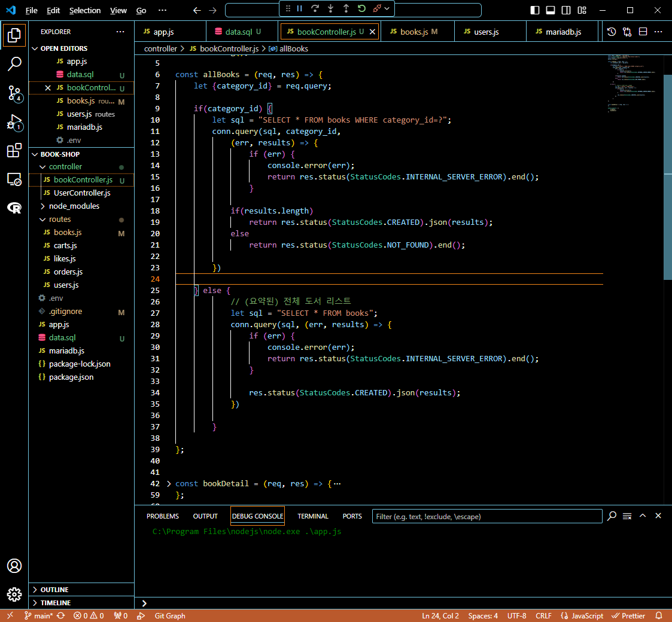672x622 pixels.
Task: Disconnect the debugger
Action: pos(377,8)
